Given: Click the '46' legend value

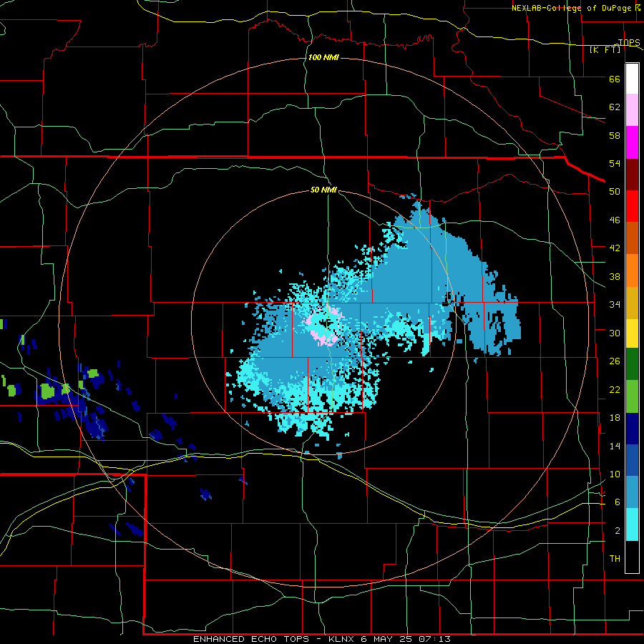Looking at the screenshot, I should point(615,220).
